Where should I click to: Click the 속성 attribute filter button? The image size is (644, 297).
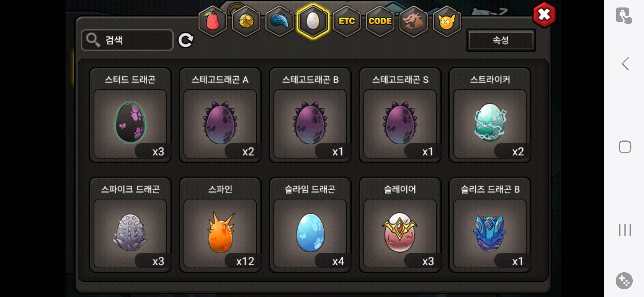(501, 40)
